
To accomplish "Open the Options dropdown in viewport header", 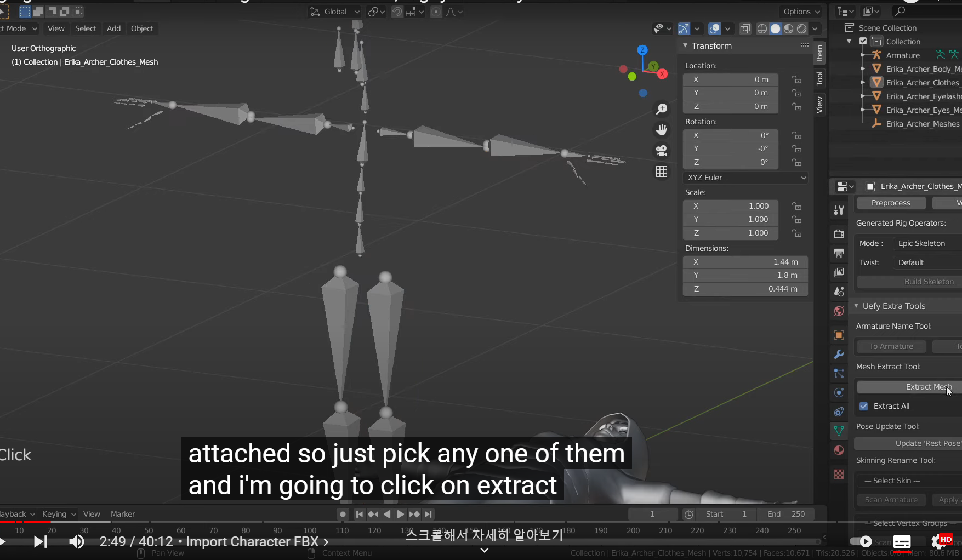I will pyautogui.click(x=801, y=12).
